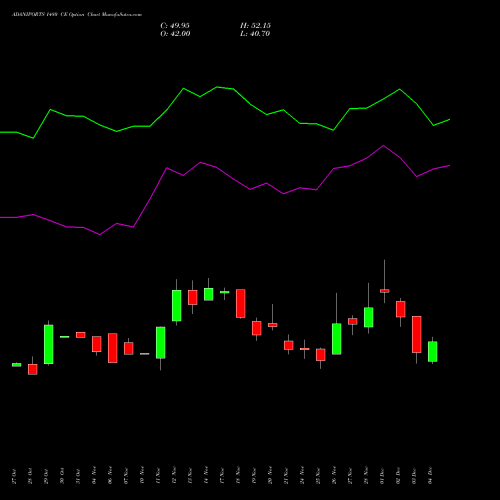
Task: Click the '28 Nov' date label
Action: [366, 475]
